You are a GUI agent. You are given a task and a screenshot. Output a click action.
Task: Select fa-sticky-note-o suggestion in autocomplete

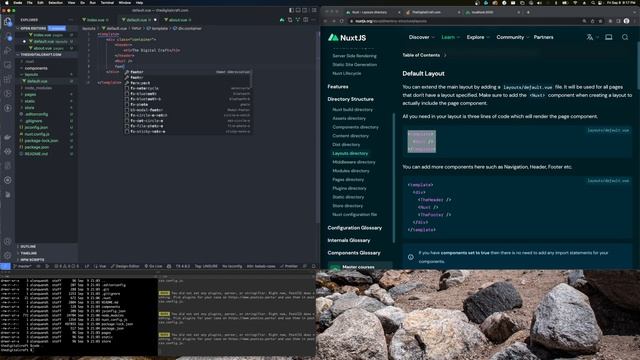pyautogui.click(x=188, y=131)
